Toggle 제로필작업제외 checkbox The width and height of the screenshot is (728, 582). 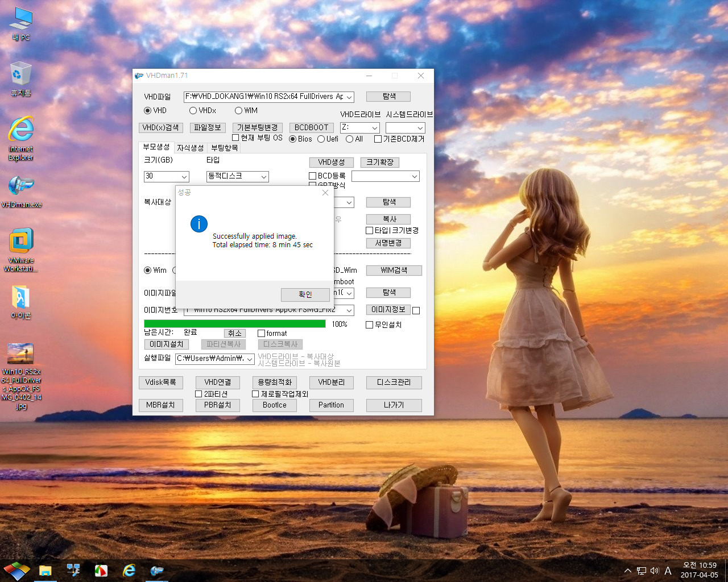pyautogui.click(x=255, y=394)
